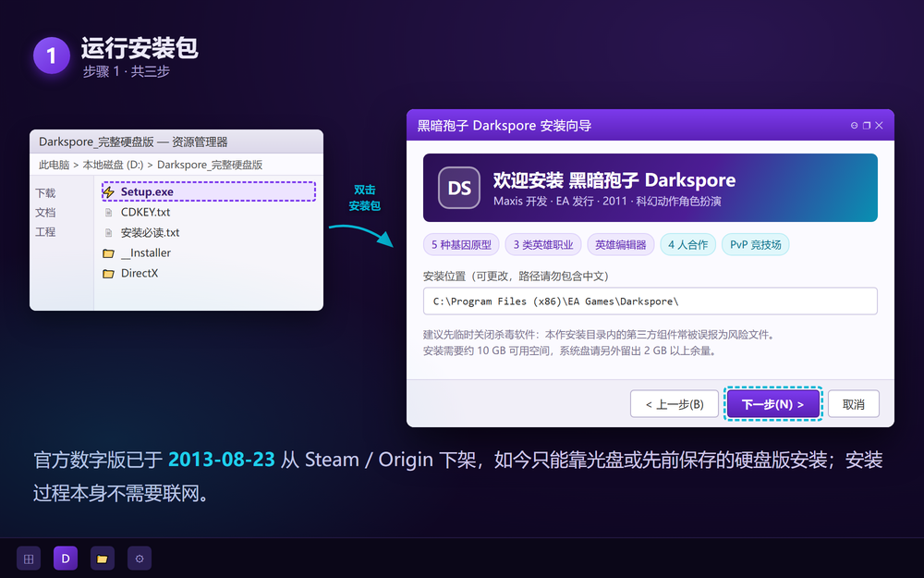Navigate to 此电脑 in the breadcrumb path

click(x=55, y=165)
